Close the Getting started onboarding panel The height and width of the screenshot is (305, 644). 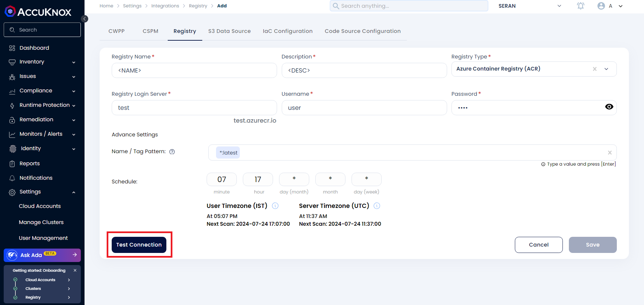pos(75,270)
